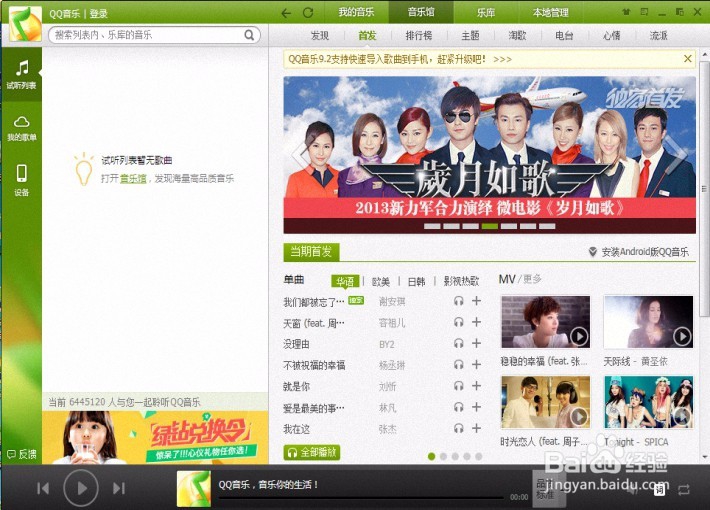This screenshot has height=510, width=710.
Task: Show previous banner with left arrow
Action: 300,155
